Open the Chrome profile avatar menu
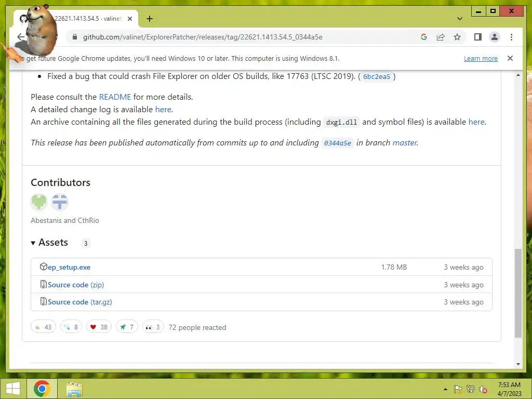 tap(495, 37)
